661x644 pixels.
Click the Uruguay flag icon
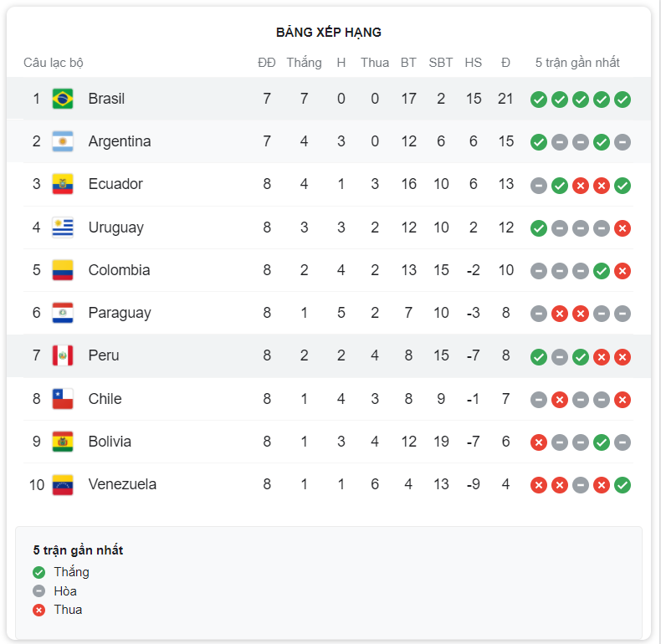63,227
